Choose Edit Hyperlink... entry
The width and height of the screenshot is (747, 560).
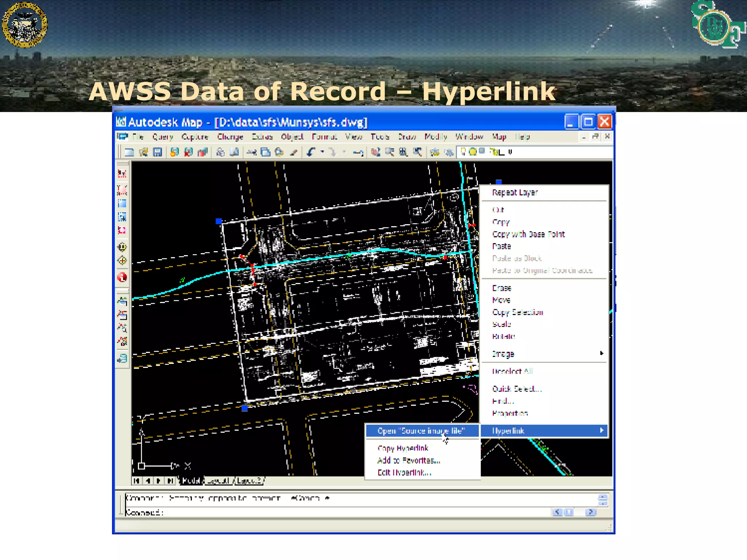(404, 472)
